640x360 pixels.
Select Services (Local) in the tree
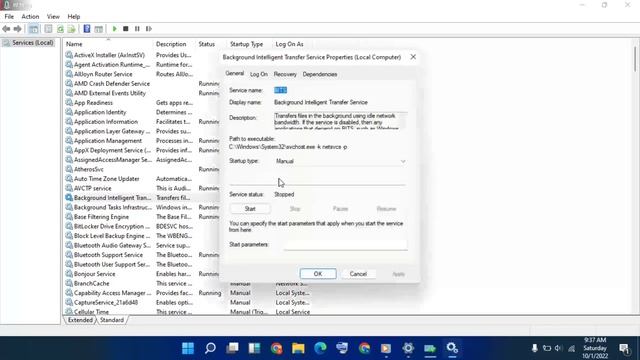click(33, 43)
